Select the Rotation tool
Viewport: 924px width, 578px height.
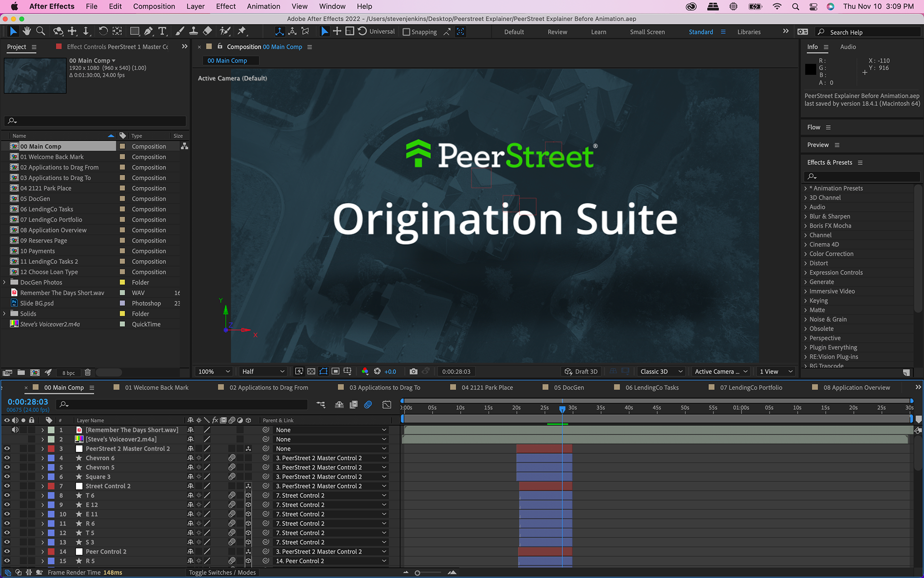tap(103, 31)
